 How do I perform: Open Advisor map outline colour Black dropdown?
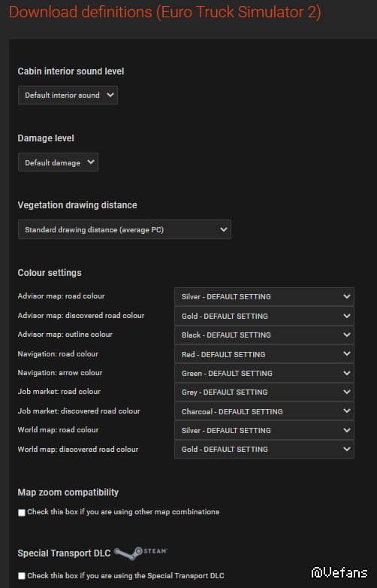tap(264, 335)
